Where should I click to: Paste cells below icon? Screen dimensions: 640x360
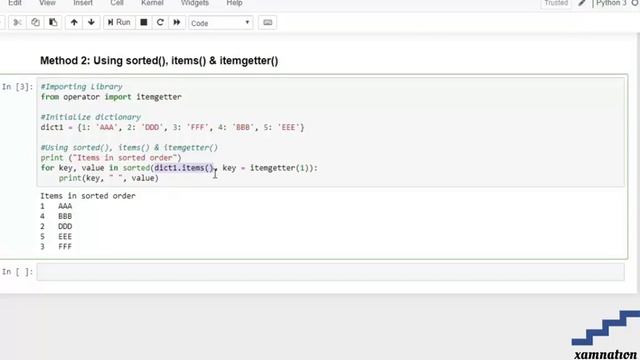point(53,22)
